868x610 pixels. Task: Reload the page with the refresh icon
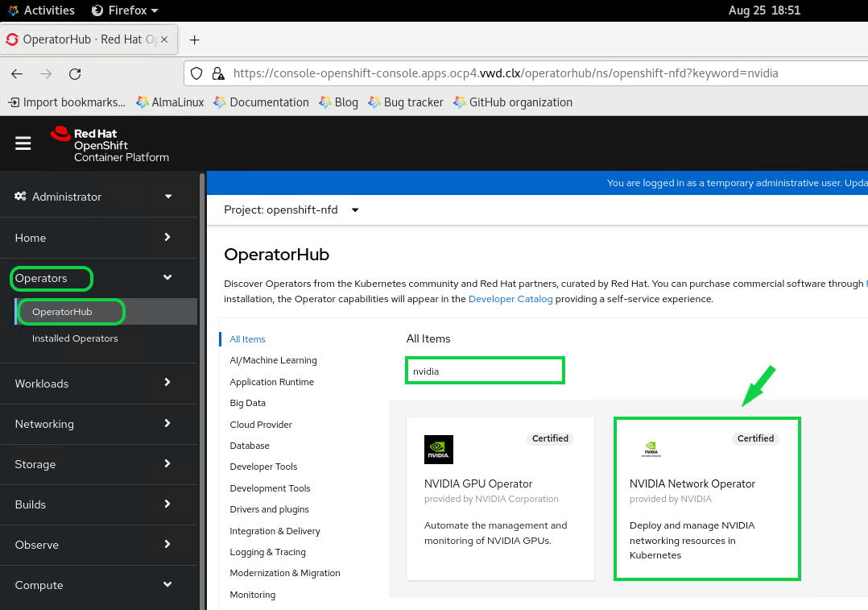75,73
